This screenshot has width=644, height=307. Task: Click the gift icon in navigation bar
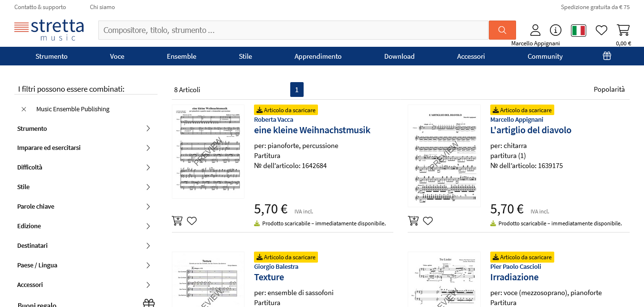(607, 56)
